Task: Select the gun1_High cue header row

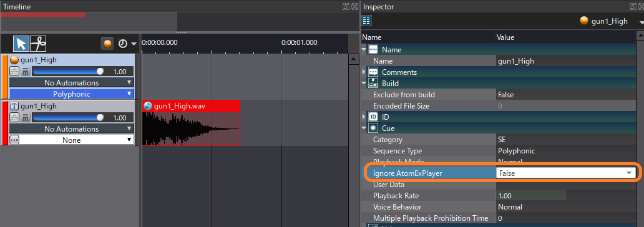Action: tap(72, 60)
